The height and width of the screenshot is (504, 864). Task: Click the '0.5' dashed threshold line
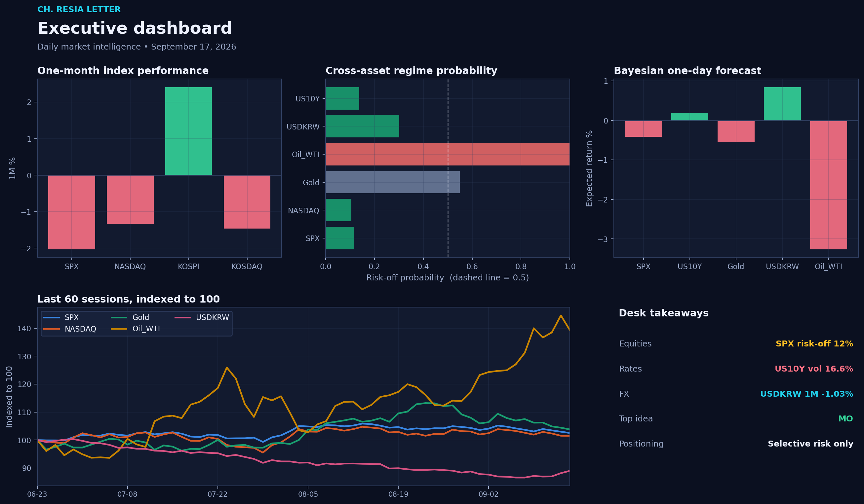[448, 168]
